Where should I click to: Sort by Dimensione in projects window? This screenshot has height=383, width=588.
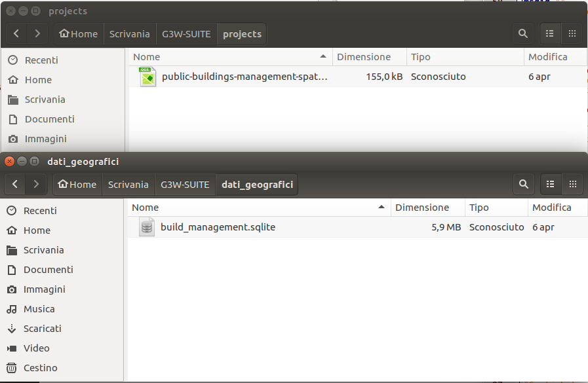coord(370,57)
